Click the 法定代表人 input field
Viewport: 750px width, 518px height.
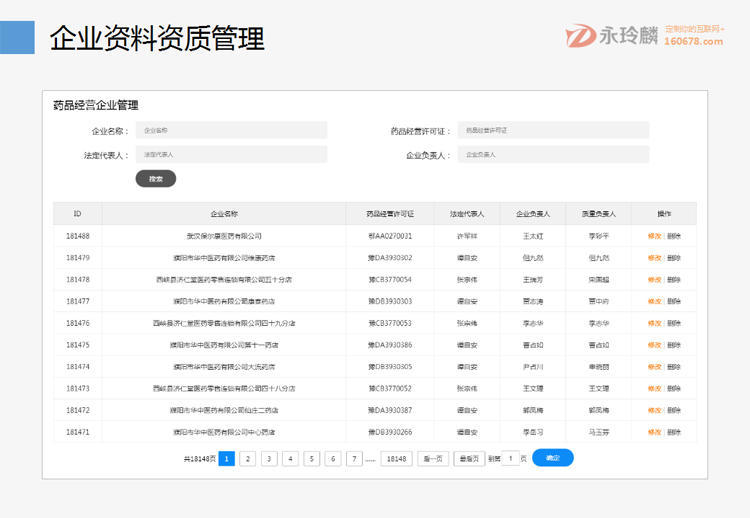click(x=230, y=154)
